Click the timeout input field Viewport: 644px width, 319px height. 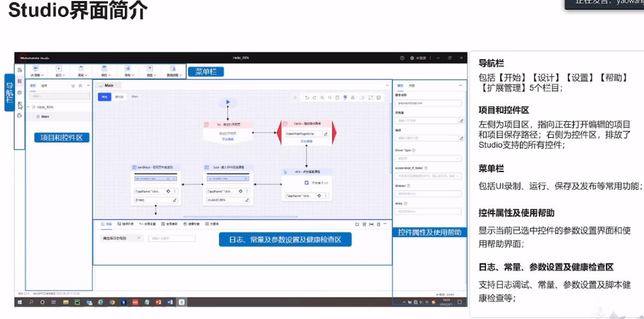[428, 193]
